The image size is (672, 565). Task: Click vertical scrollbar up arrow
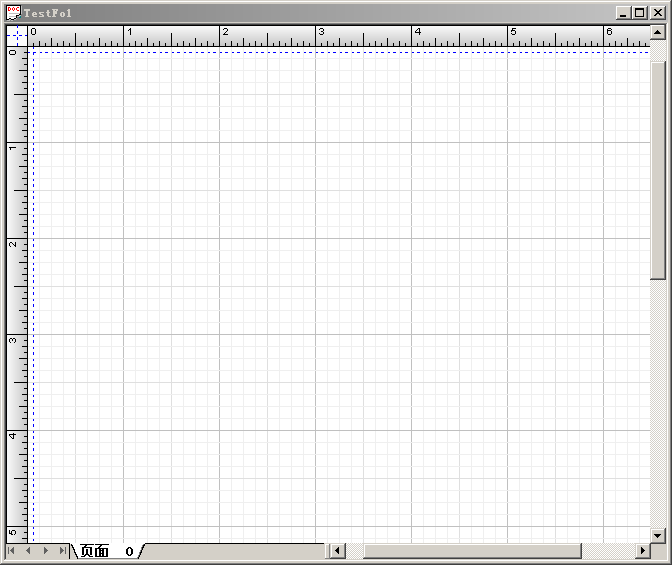(x=657, y=32)
